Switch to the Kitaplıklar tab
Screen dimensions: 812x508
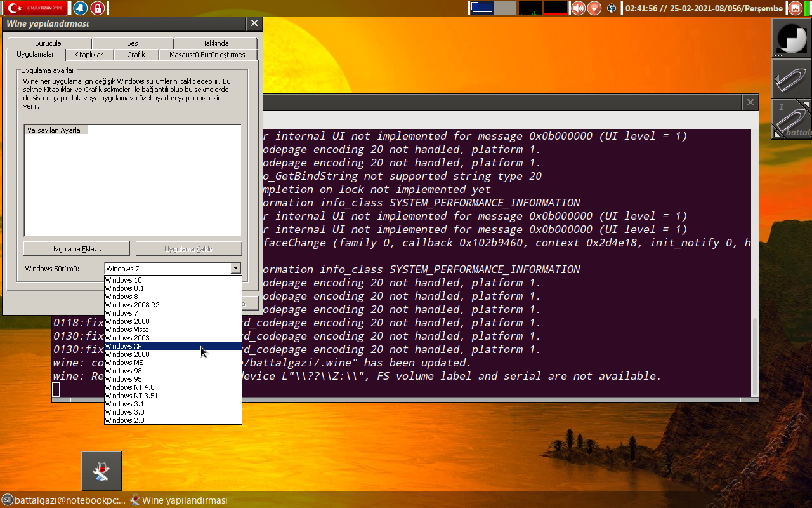coord(88,55)
